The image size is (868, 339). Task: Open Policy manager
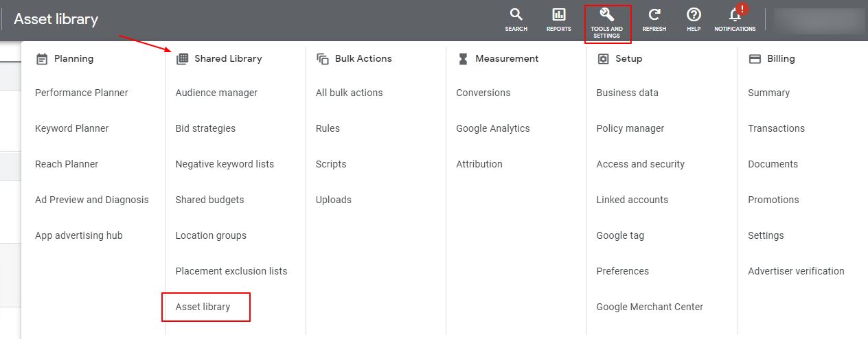(630, 128)
